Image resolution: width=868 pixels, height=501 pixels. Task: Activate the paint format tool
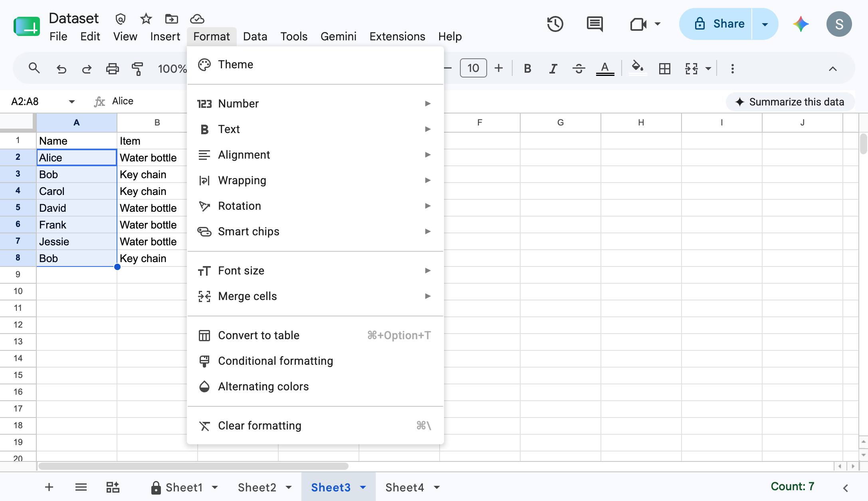click(137, 69)
